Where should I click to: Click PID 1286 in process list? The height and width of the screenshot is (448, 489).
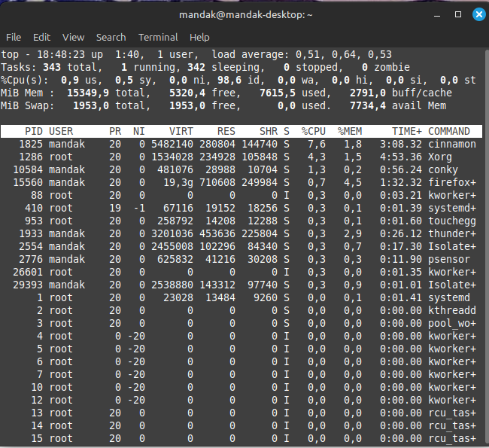[x=31, y=157]
